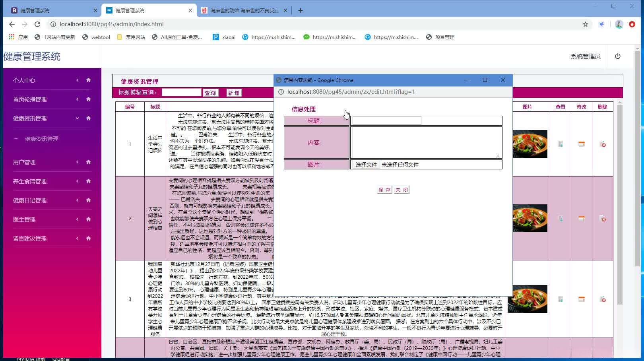The height and width of the screenshot is (361, 644).
Task: Click the 删除 delete icon for article 1
Action: pyautogui.click(x=603, y=144)
